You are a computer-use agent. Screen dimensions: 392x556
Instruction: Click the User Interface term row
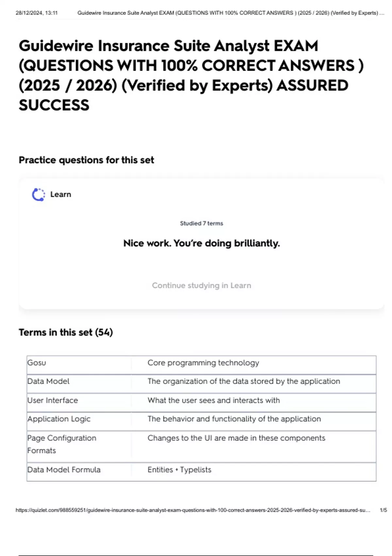pyautogui.click(x=201, y=402)
